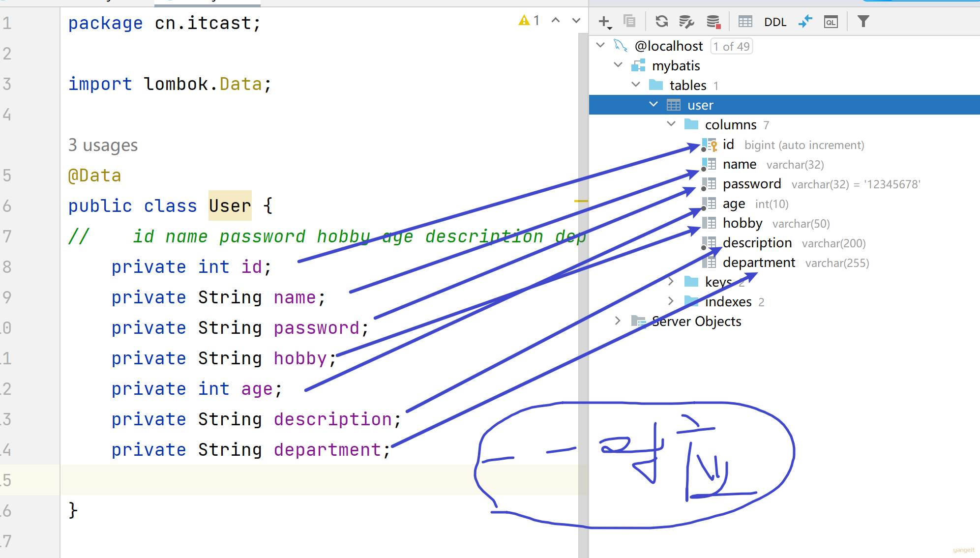
Task: Select the Server Objects row
Action: [x=784, y=322]
